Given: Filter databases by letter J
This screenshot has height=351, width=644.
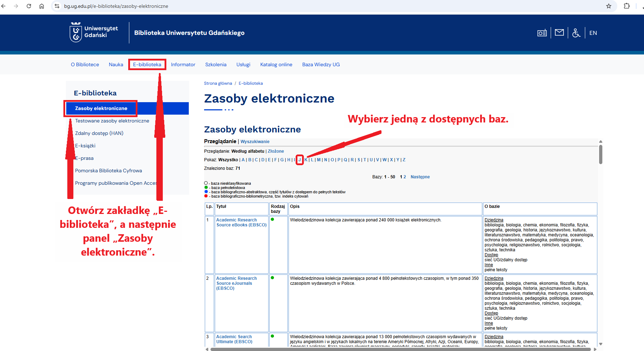Looking at the screenshot, I should 300,160.
